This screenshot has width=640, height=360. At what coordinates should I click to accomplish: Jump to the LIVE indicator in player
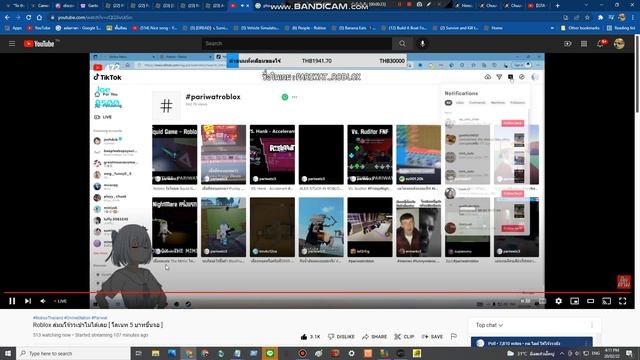click(x=60, y=301)
